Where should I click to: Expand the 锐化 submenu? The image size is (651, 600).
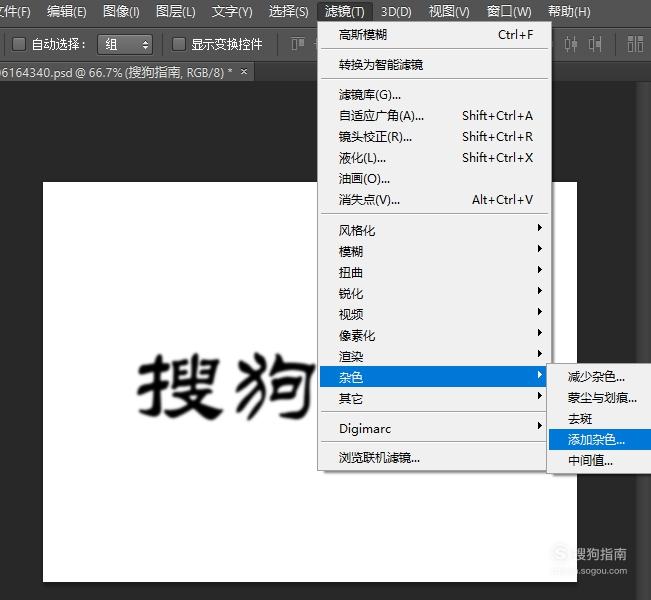pos(435,293)
